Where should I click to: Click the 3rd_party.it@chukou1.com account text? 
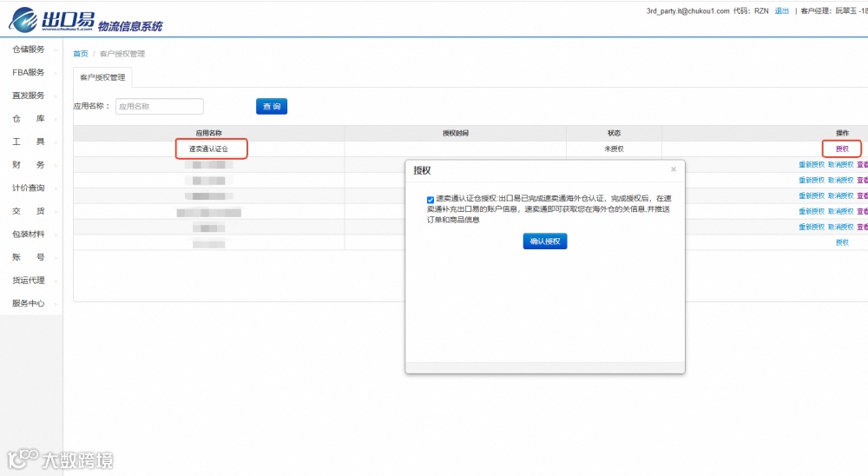[x=687, y=11]
